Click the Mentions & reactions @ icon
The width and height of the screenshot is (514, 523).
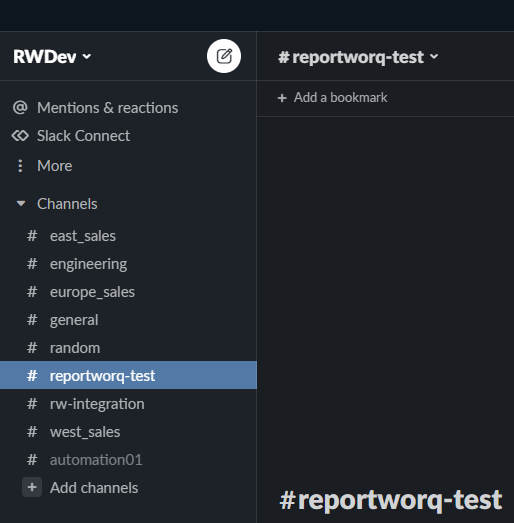click(20, 108)
